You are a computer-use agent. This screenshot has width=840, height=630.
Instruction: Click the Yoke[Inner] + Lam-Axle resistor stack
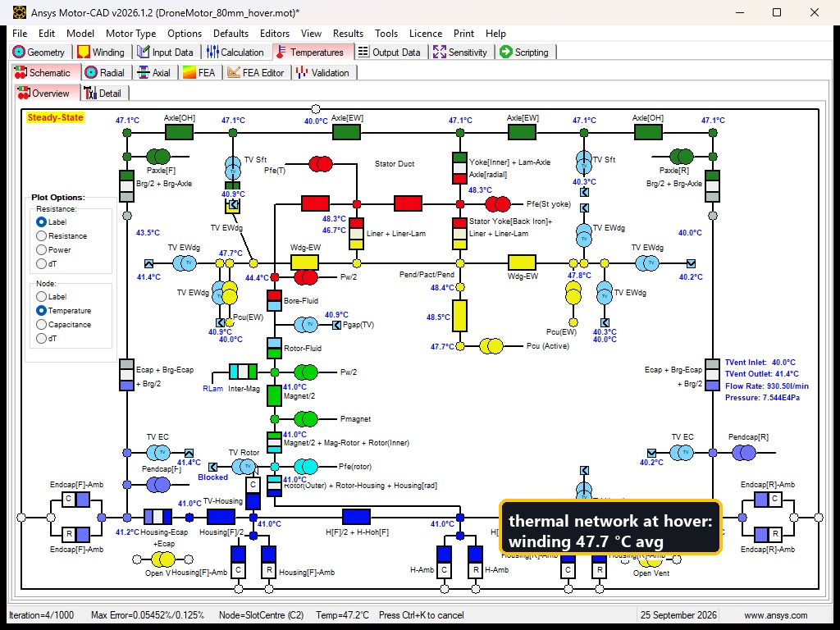pos(459,168)
